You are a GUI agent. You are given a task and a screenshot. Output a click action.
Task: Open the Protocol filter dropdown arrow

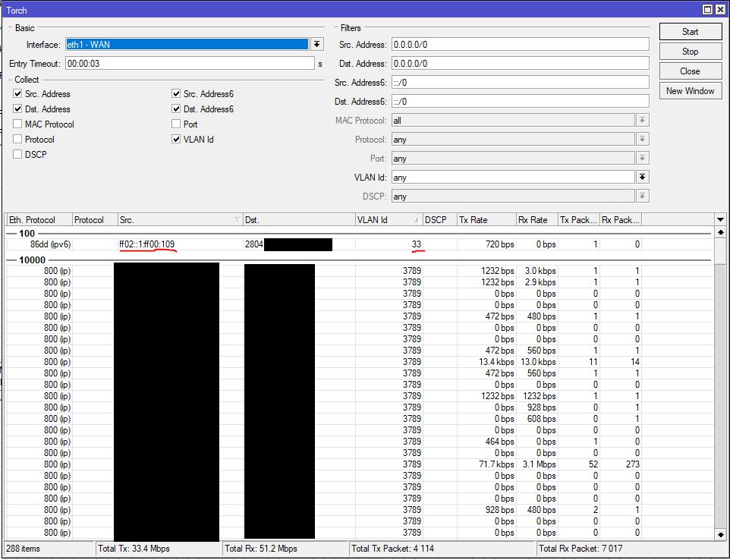point(643,139)
